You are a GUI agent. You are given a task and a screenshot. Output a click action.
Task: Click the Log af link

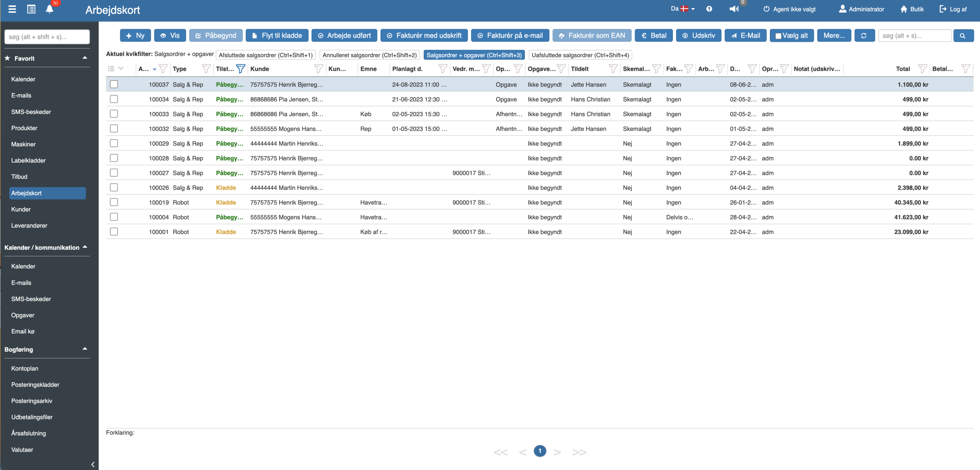953,9
